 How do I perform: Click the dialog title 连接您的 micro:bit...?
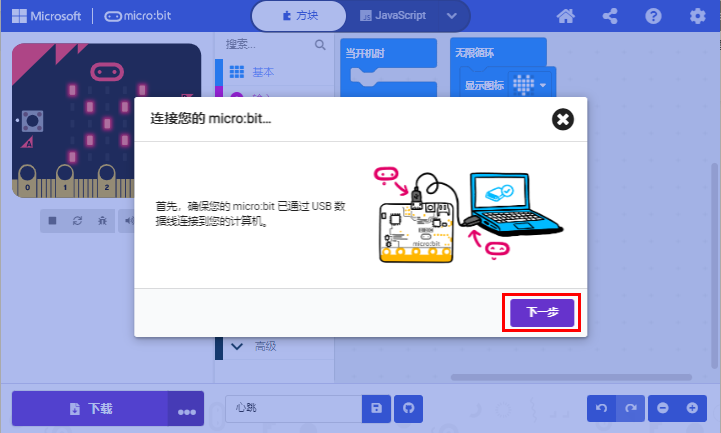(x=211, y=119)
